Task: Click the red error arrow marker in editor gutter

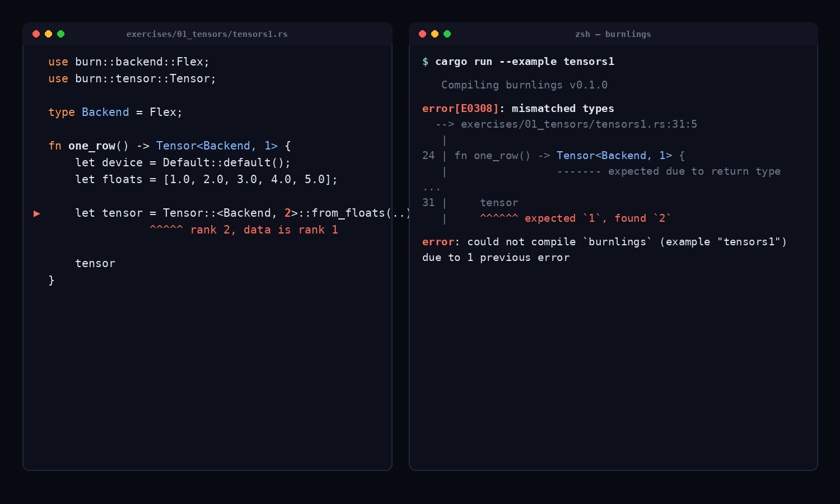Action: pos(37,213)
